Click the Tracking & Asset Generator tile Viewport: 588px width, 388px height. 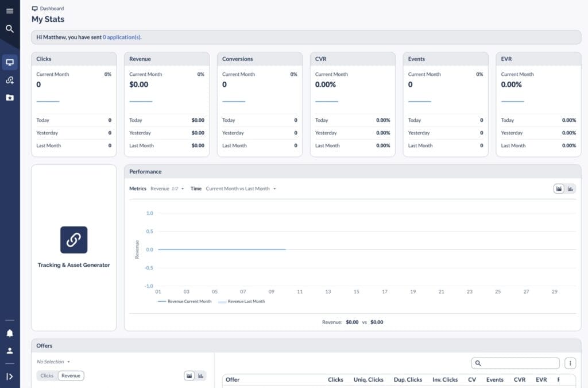coord(73,247)
